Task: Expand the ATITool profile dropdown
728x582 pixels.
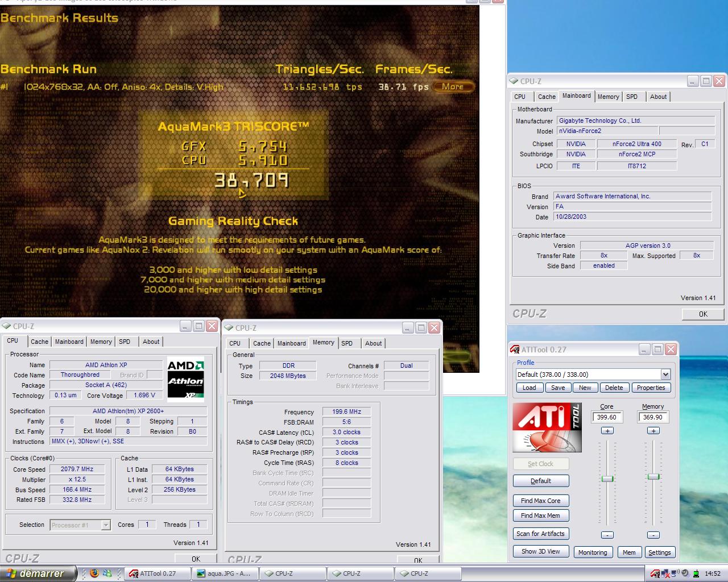Action: 665,374
